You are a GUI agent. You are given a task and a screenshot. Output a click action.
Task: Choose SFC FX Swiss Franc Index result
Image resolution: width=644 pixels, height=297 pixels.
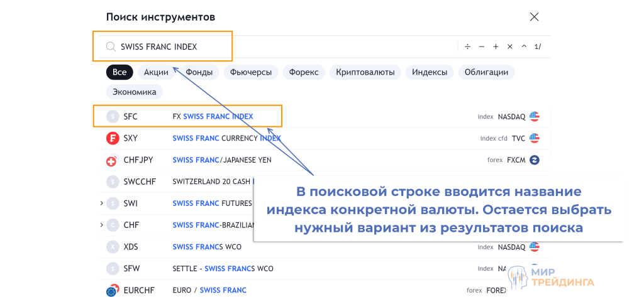coord(213,116)
